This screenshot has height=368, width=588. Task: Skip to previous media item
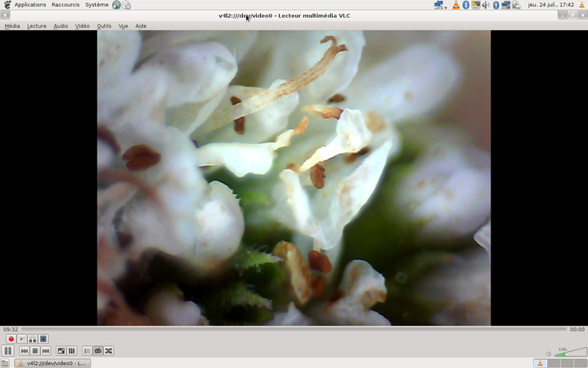point(25,351)
